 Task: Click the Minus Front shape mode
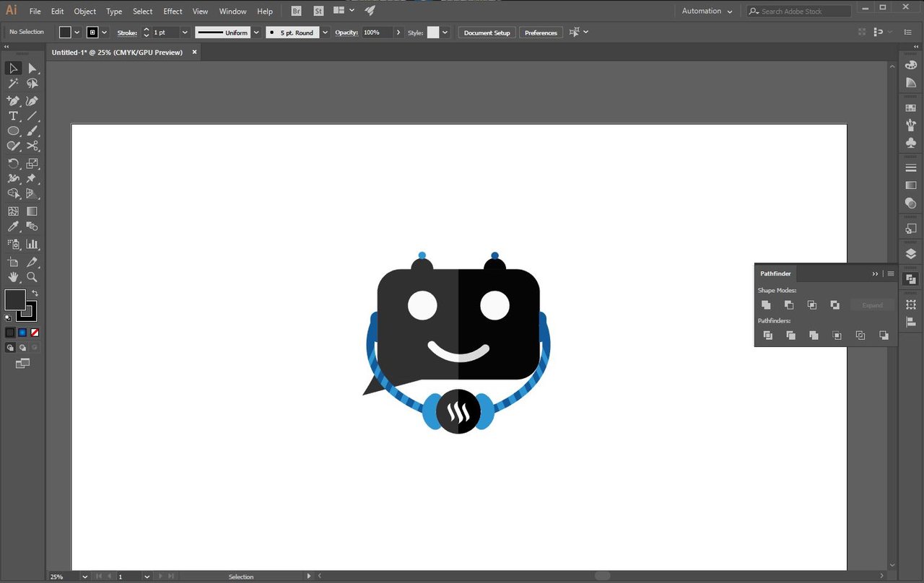pyautogui.click(x=789, y=305)
